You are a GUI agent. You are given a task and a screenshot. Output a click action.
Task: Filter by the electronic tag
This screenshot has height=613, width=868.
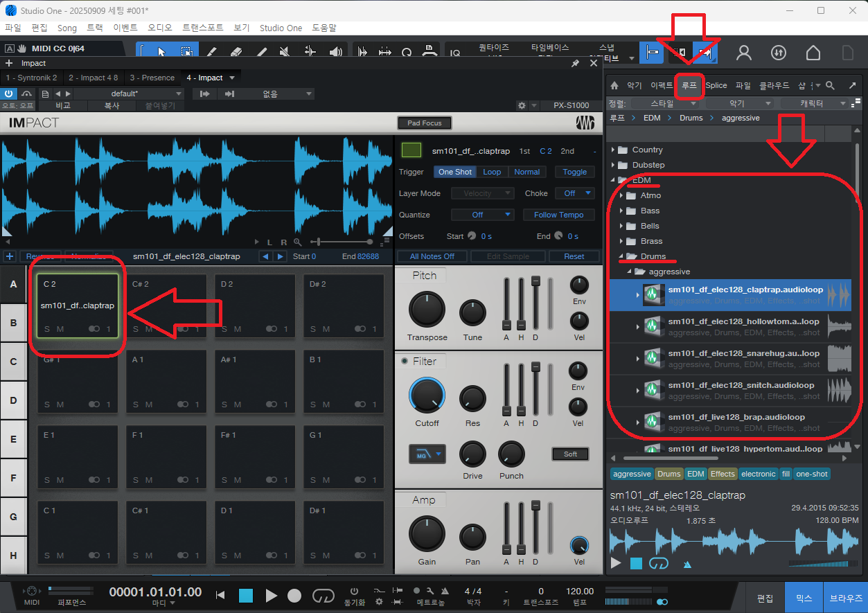coord(758,474)
